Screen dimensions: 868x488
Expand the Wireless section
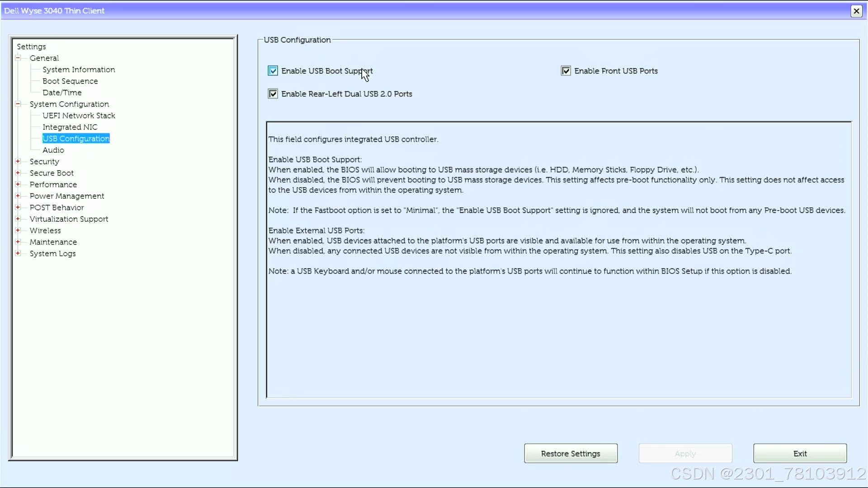pos(18,230)
